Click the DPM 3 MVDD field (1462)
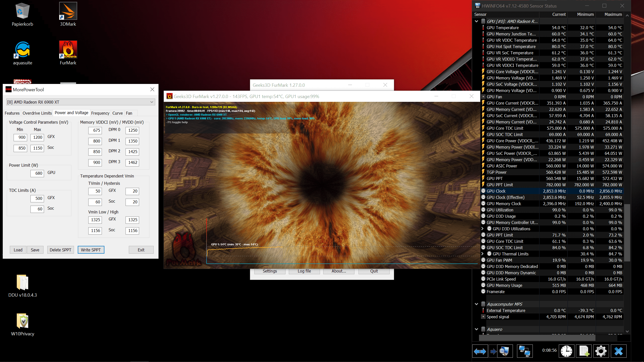644x362 pixels. [132, 162]
